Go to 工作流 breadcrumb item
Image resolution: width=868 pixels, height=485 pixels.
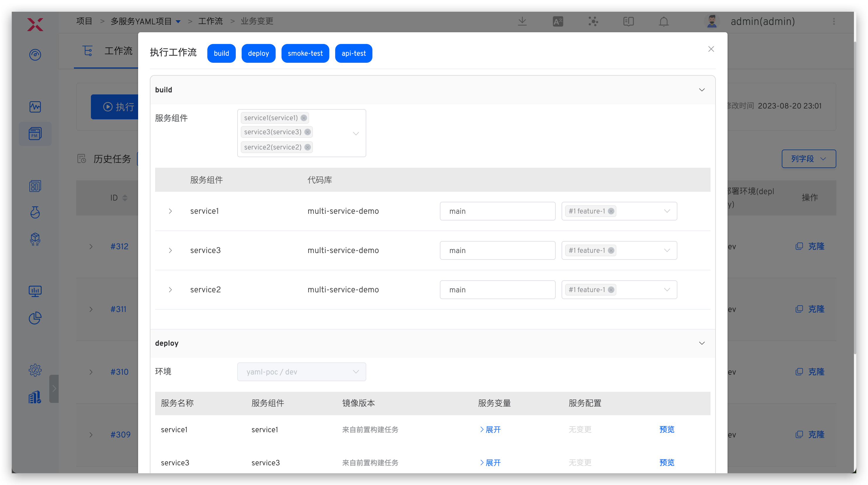pos(210,21)
